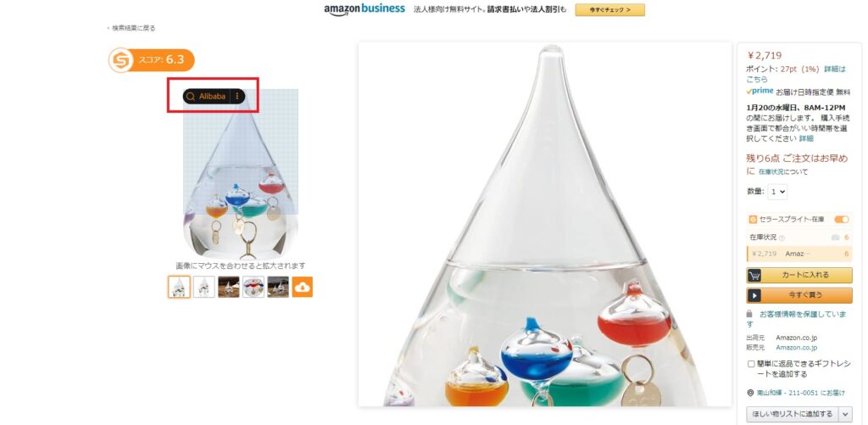Open the three-dot menu beside Alibaba
The width and height of the screenshot is (868, 425).
coord(237,97)
